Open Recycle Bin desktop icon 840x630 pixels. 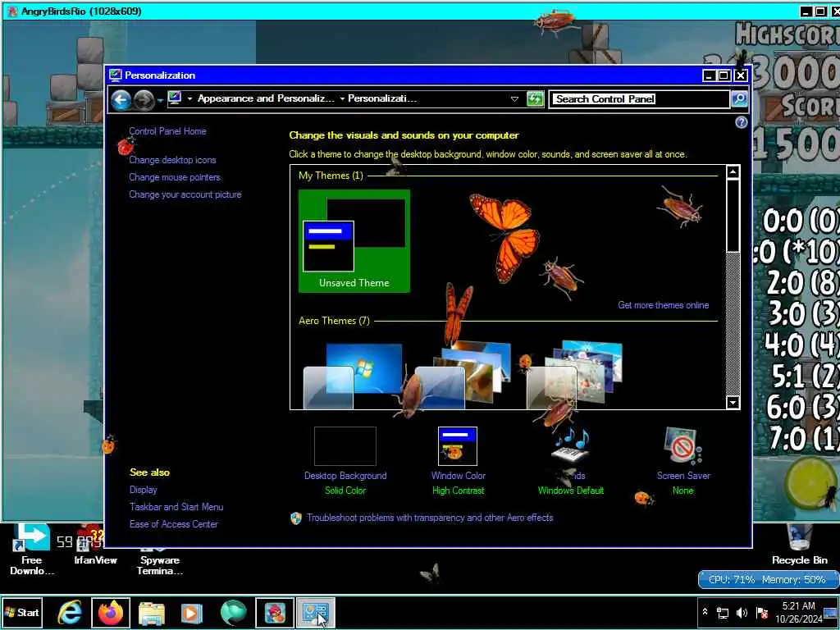(799, 545)
